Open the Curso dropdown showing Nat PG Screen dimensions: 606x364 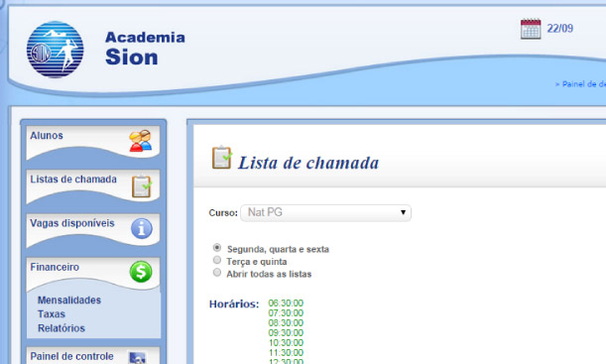click(x=325, y=213)
